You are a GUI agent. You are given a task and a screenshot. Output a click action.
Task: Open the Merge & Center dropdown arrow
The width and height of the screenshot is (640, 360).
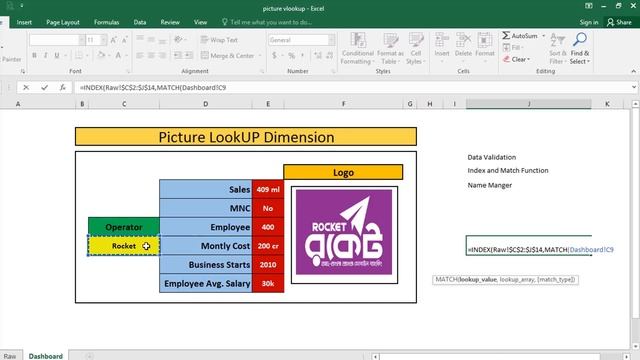(x=260, y=56)
